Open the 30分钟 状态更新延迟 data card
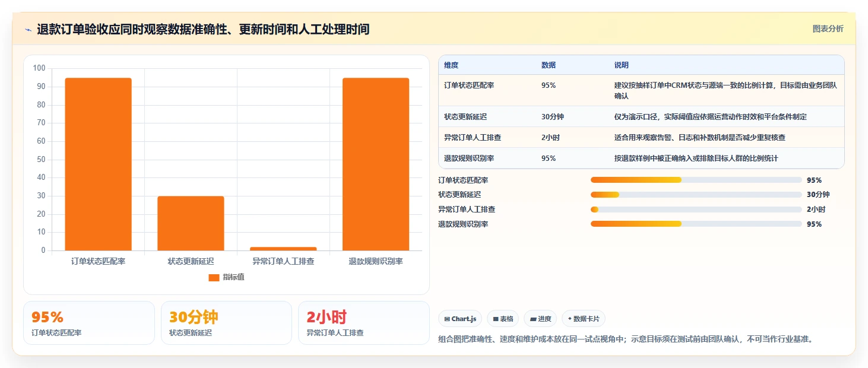Screen dimensions: 868x368 [x=226, y=323]
